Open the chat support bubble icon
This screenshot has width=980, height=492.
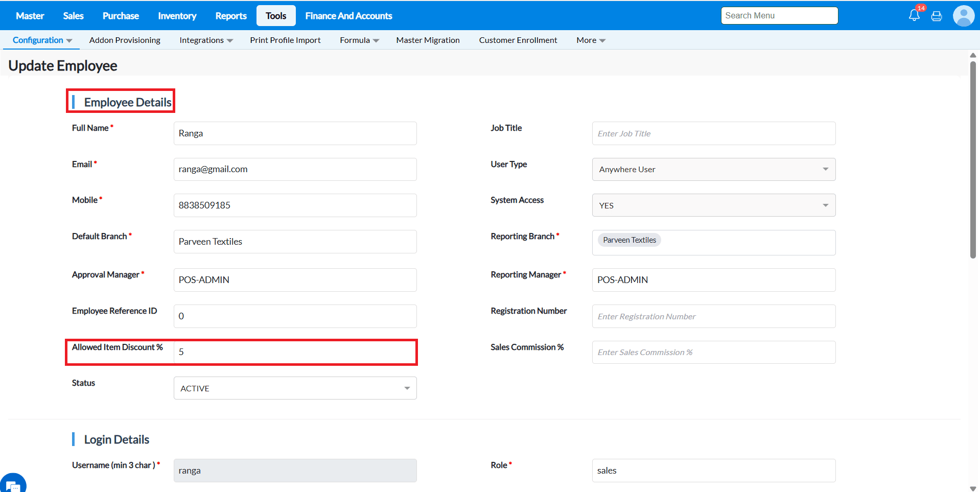(x=12, y=484)
